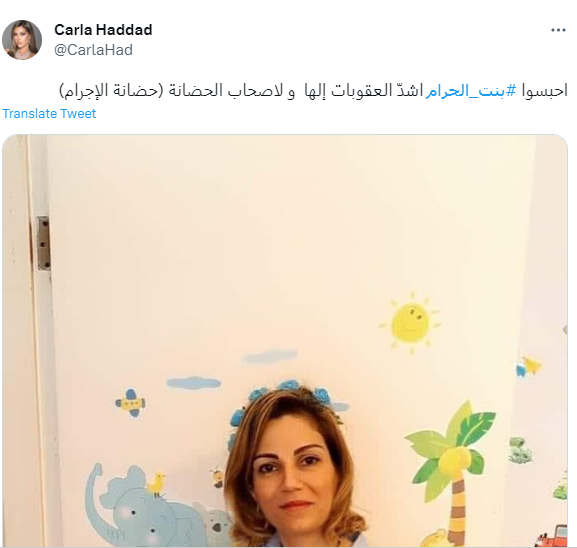Viewport: 577px width, 548px height.
Task: Click the metal door hinge in photo
Action: tap(43, 244)
